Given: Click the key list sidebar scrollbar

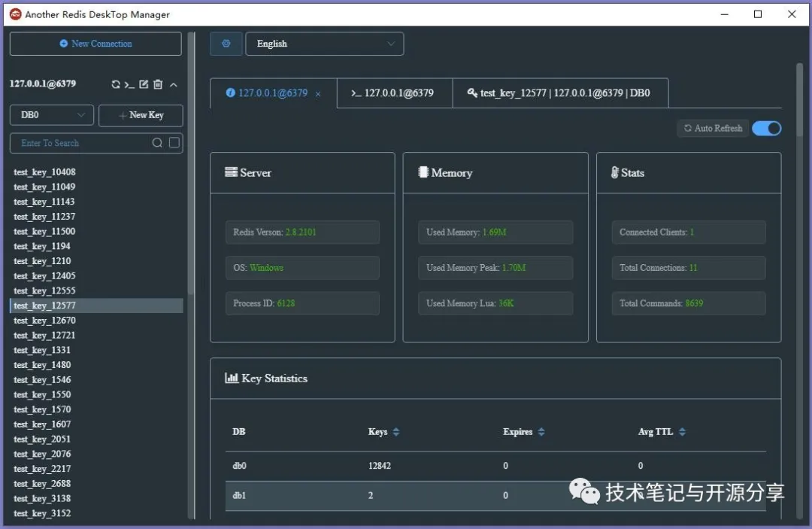Looking at the screenshot, I should [191, 163].
